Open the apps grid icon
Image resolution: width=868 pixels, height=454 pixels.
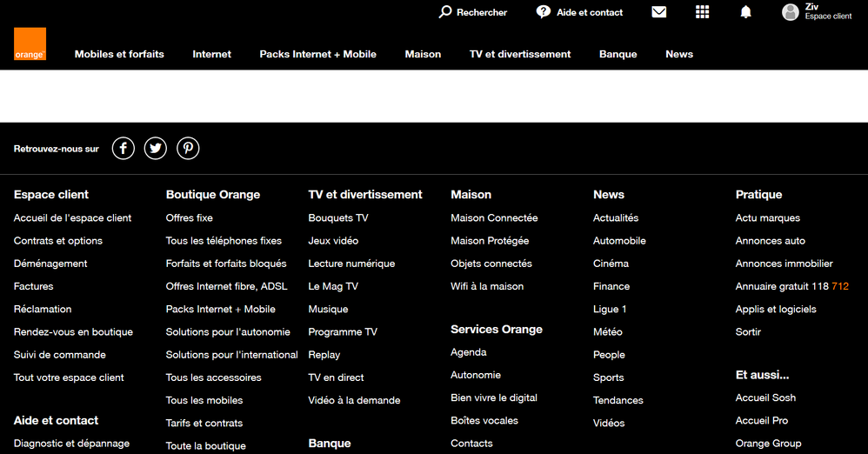(703, 12)
